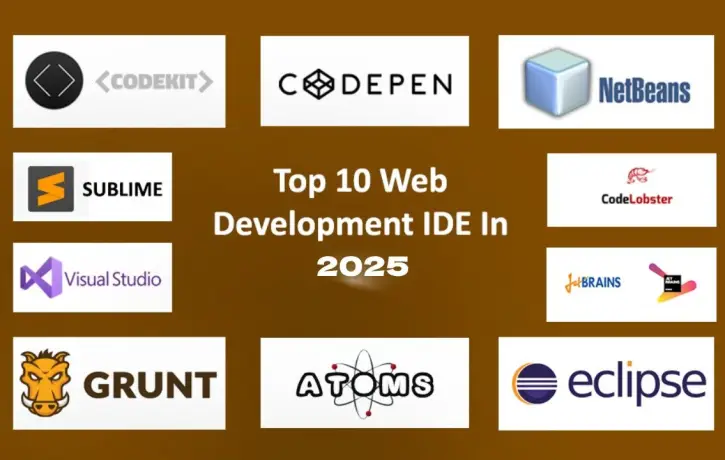The width and height of the screenshot is (725, 460).
Task: Click the eclipse wordmark text
Action: coord(637,383)
